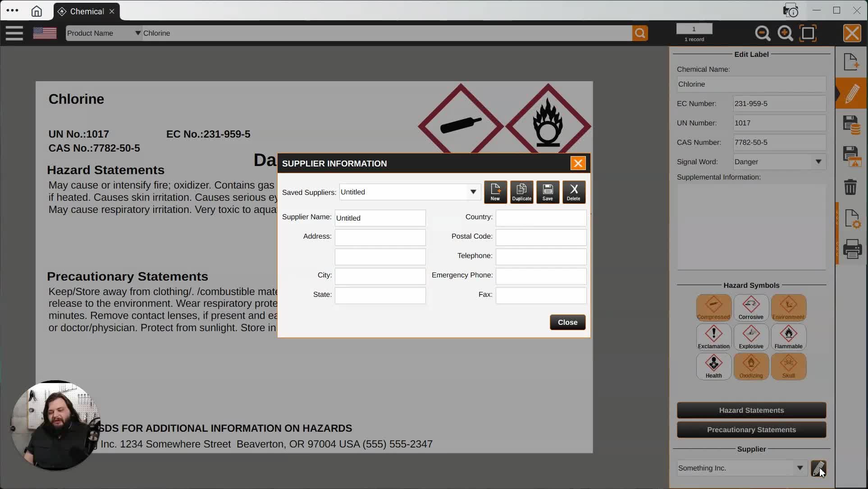Viewport: 868px width, 489px height.
Task: Open the Product Name search type dropdown
Action: click(104, 33)
